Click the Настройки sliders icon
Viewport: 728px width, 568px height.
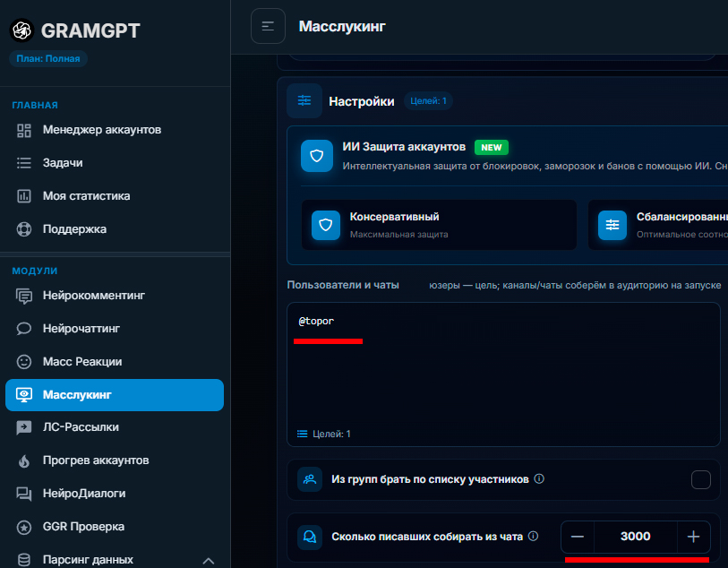coord(304,100)
